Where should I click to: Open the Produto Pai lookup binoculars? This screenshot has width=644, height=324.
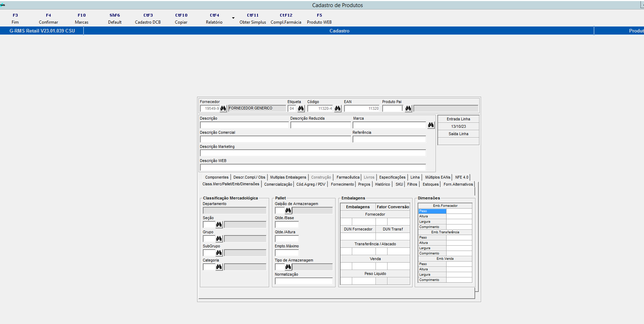pyautogui.click(x=408, y=108)
